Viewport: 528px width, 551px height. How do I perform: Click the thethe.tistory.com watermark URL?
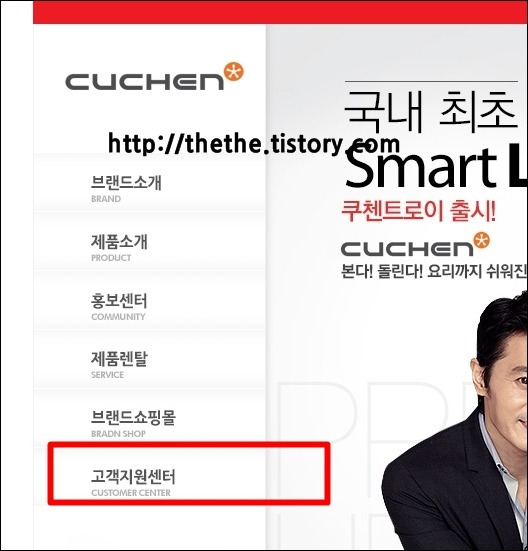tap(254, 144)
